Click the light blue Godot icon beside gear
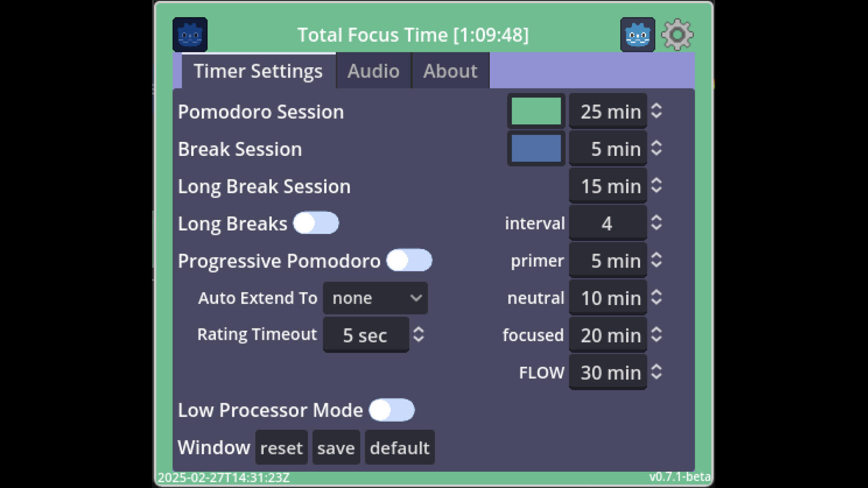868x488 pixels. coord(637,35)
